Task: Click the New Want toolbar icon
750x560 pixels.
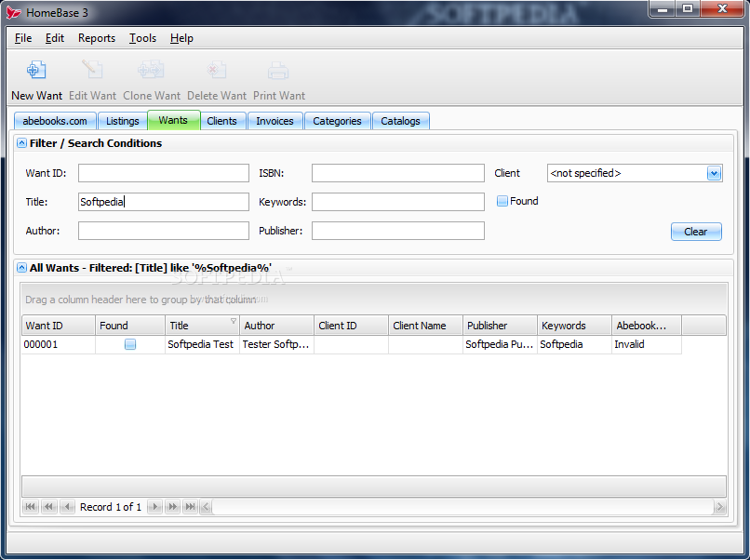Action: (x=36, y=71)
